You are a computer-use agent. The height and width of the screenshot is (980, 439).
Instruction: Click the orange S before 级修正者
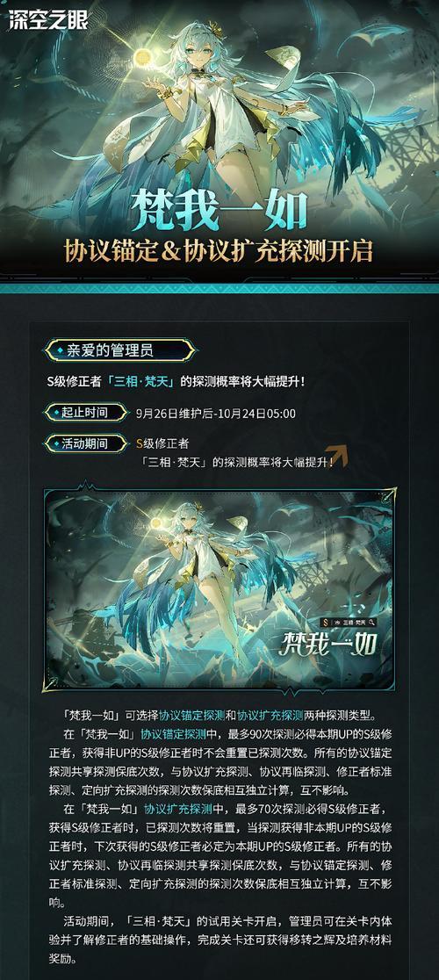[140, 443]
